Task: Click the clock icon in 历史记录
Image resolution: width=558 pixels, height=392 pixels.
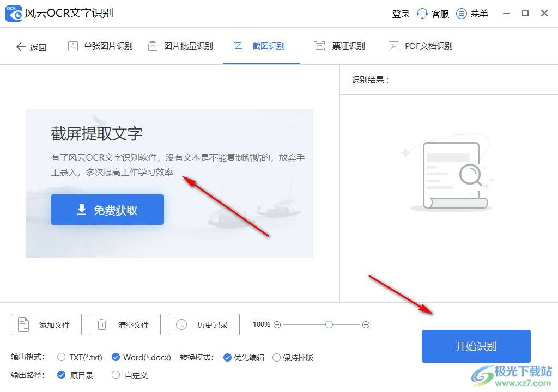Action: pyautogui.click(x=181, y=324)
